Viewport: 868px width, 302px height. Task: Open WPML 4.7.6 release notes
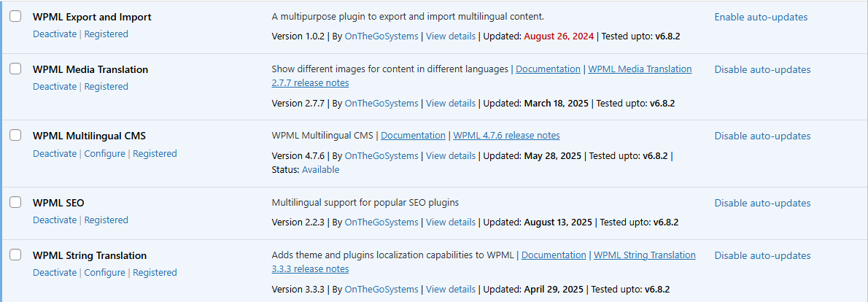(x=506, y=135)
